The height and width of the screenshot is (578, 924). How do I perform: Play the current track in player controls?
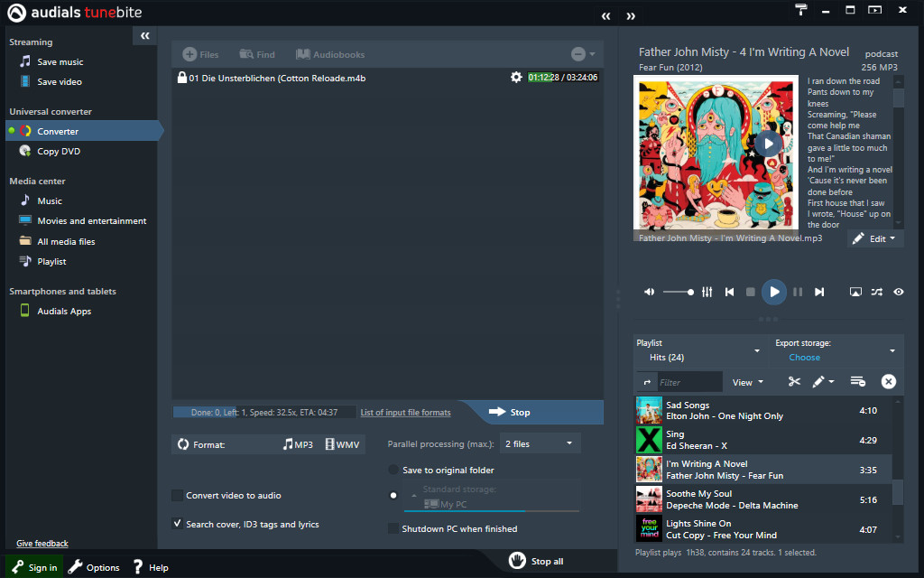tap(774, 292)
